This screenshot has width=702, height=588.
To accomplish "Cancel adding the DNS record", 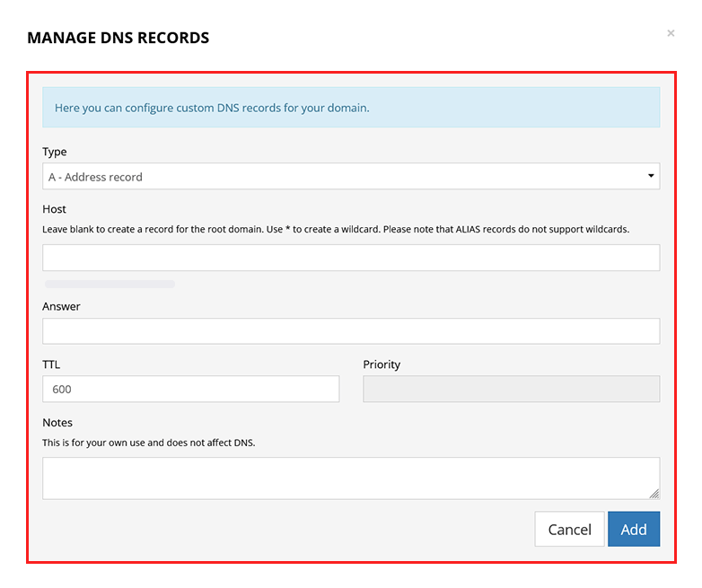I will click(569, 529).
